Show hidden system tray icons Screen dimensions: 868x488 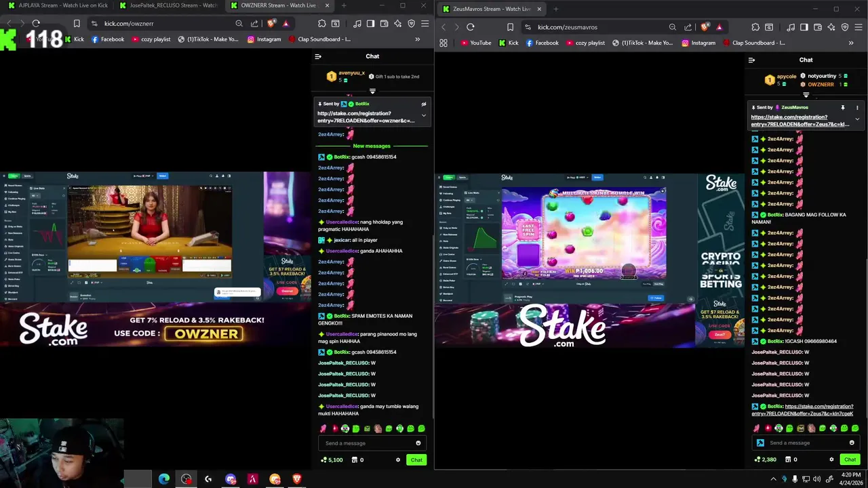[773, 479]
